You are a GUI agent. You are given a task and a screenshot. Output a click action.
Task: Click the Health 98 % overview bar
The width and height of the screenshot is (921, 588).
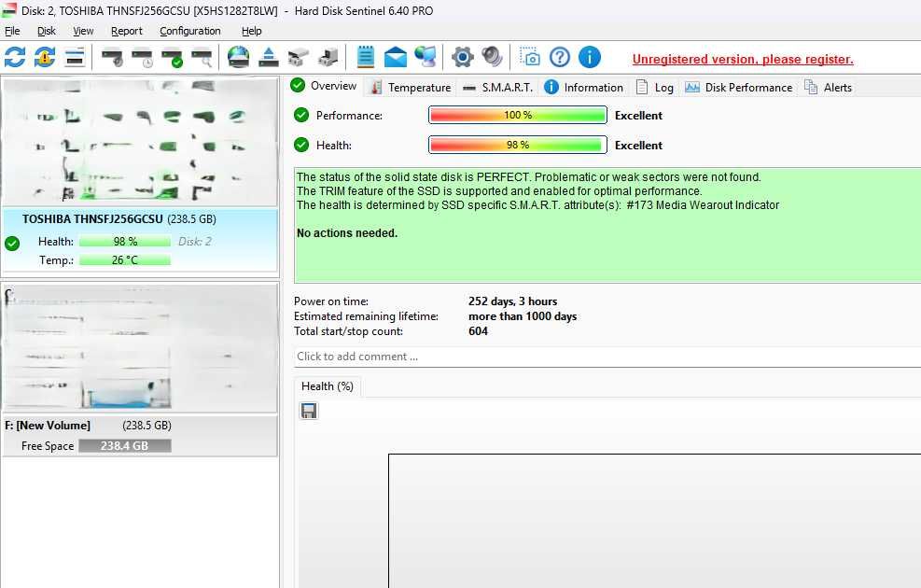pos(518,145)
